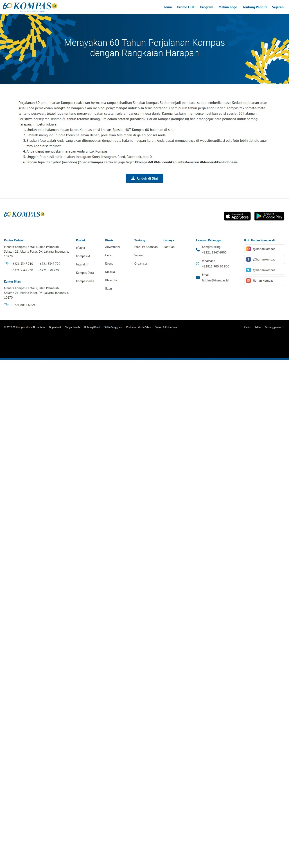Viewport: 289px width, 868px height.
Task: Click the YouTube icon for Harian Kompas
Action: pyautogui.click(x=248, y=281)
